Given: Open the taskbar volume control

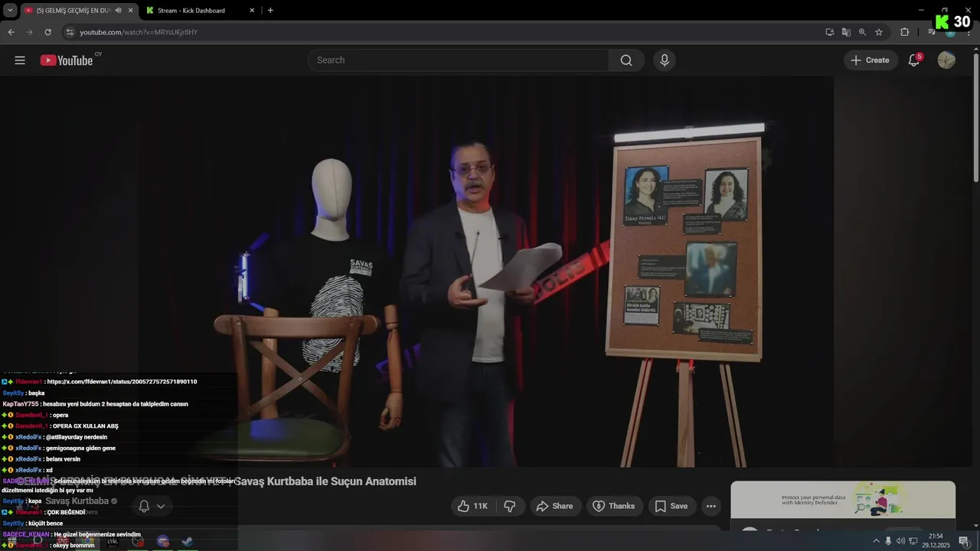Looking at the screenshot, I should (x=900, y=541).
